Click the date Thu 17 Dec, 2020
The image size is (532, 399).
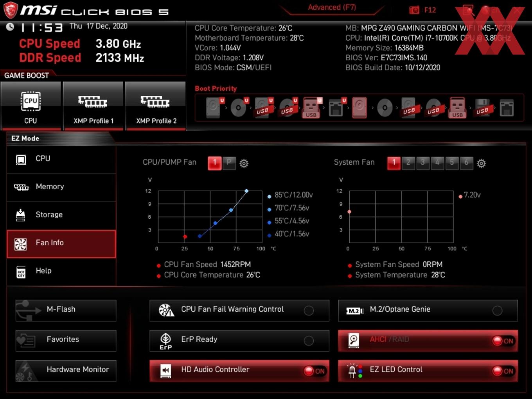coord(99,26)
